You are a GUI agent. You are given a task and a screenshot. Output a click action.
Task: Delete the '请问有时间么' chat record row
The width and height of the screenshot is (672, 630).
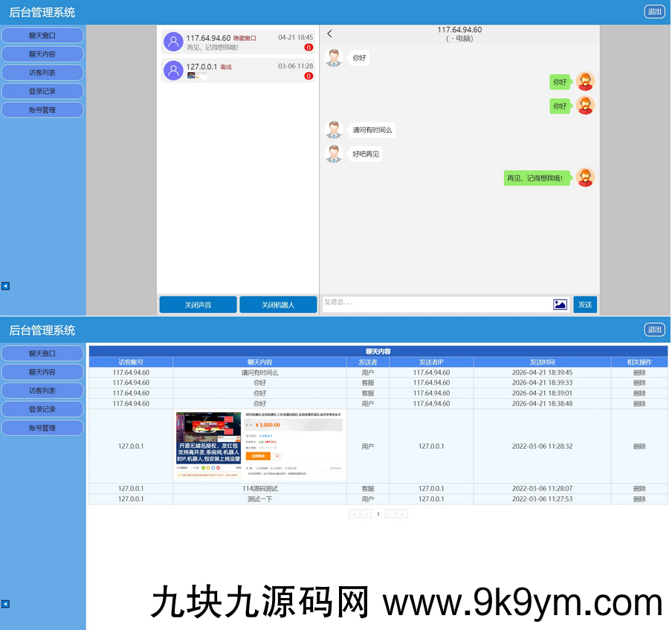click(639, 372)
